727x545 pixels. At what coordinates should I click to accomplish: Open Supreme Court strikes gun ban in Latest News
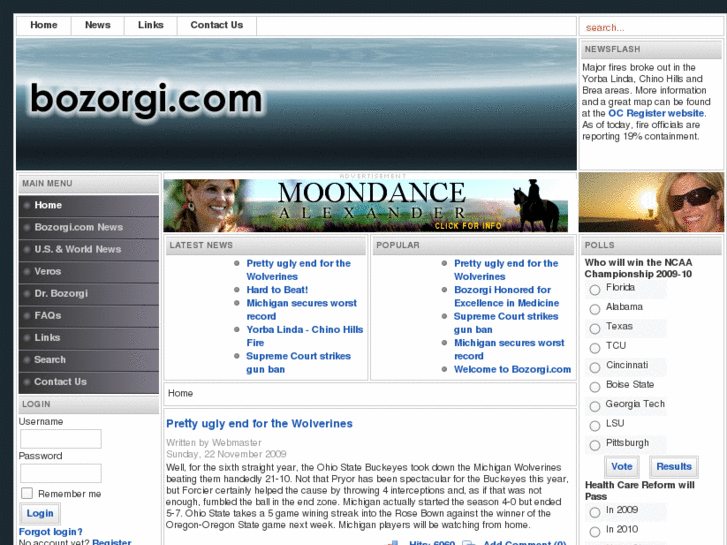click(x=298, y=363)
